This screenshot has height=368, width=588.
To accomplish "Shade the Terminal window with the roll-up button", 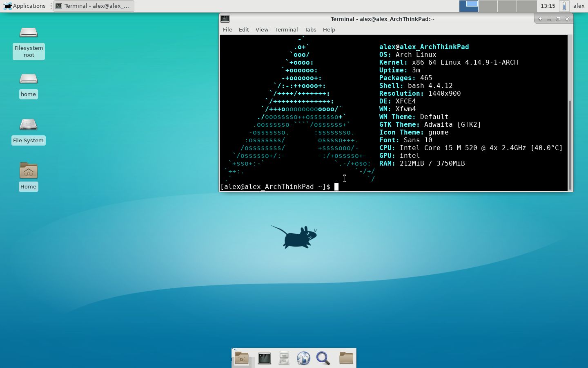I will pyautogui.click(x=540, y=19).
